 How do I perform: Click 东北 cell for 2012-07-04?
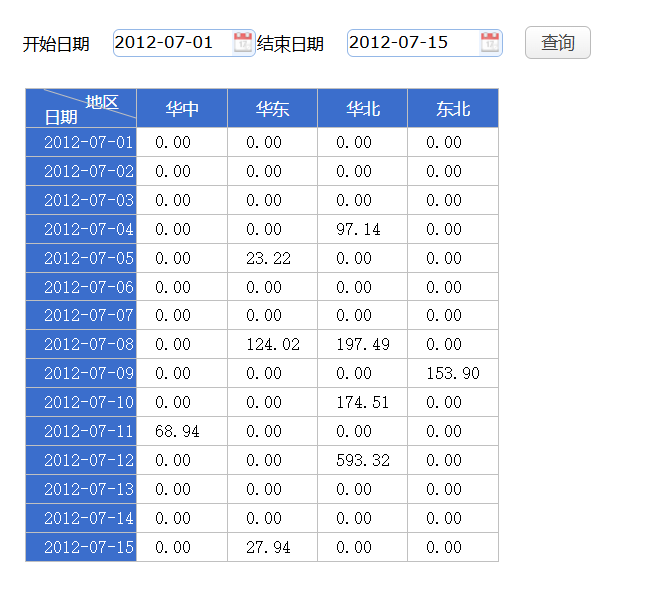453,229
